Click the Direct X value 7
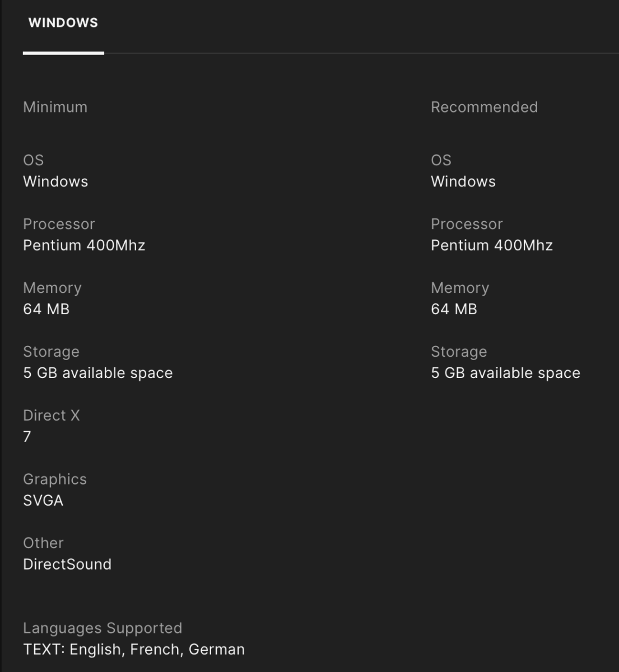 click(27, 437)
